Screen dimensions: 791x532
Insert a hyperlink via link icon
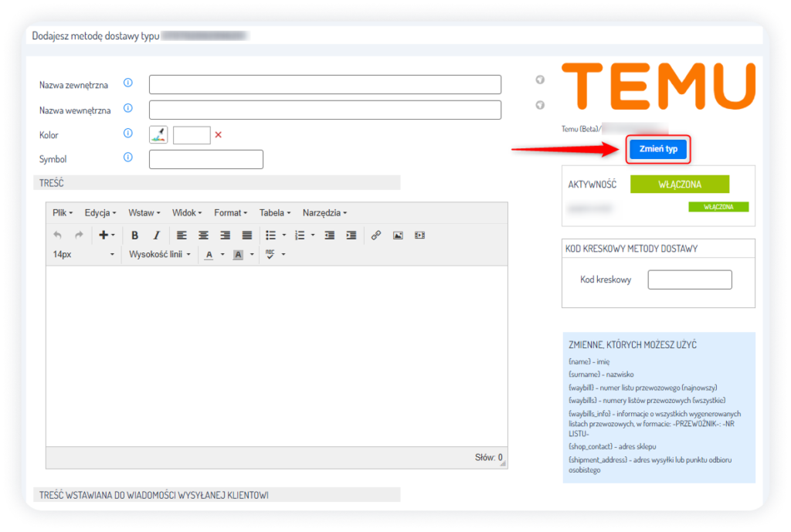pos(376,236)
